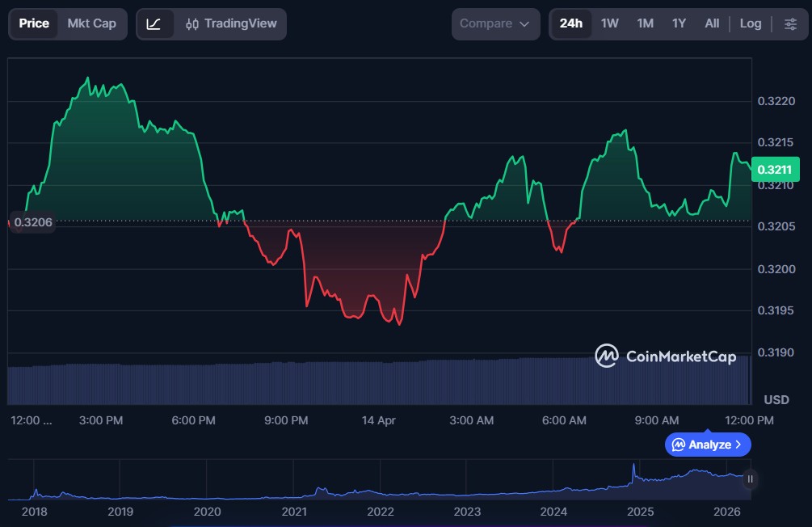Toggle the Log scale option

750,24
